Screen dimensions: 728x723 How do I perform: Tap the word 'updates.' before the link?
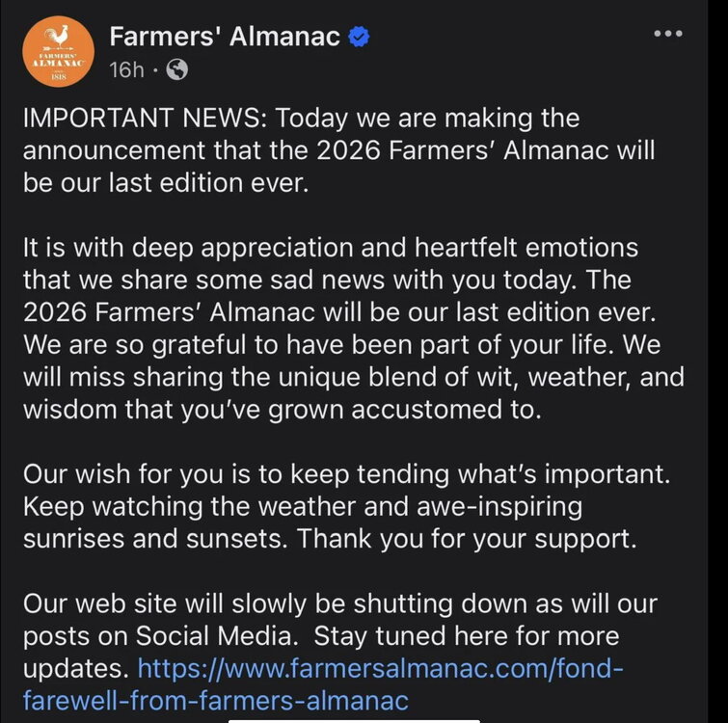[75, 668]
